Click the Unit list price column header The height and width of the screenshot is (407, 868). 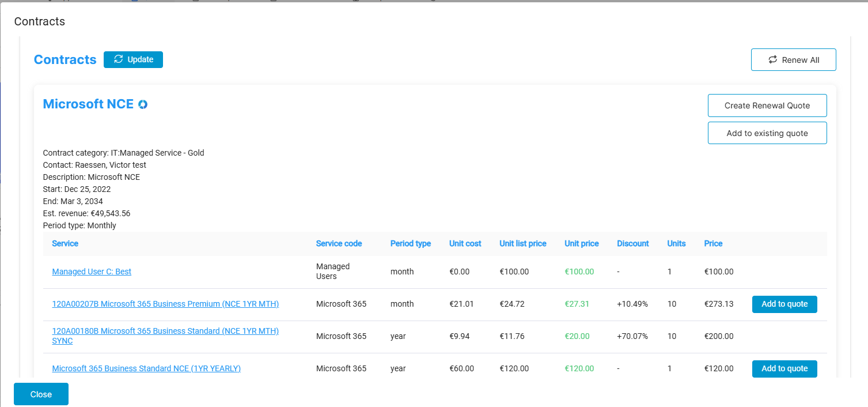coord(523,243)
